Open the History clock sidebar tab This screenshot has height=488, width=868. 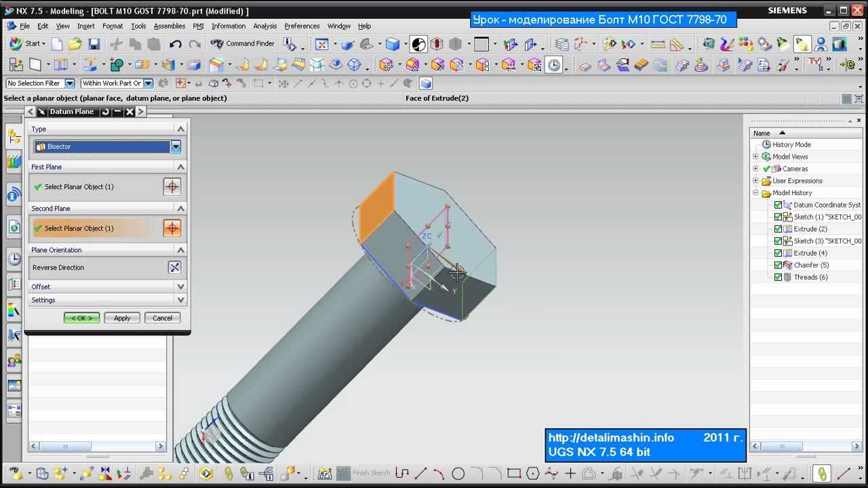[14, 258]
